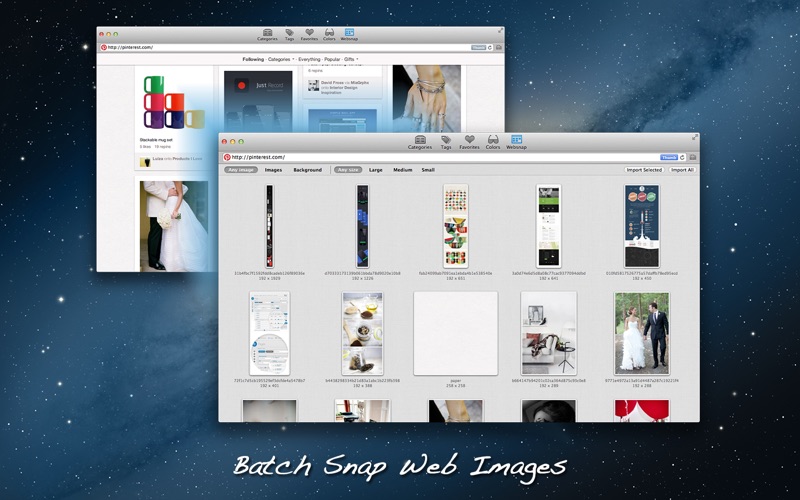This screenshot has width=800, height=500.
Task: Enter fullscreen with the front window arrows icon
Action: (x=694, y=137)
